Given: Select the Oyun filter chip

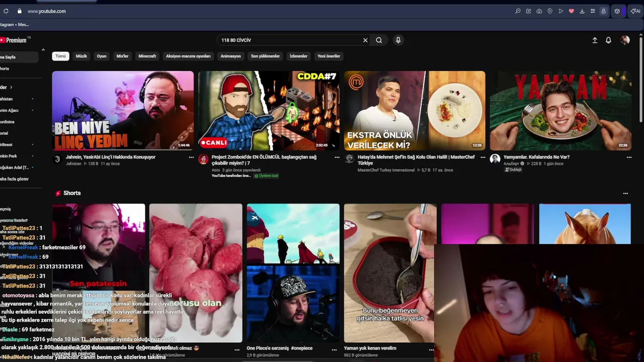Looking at the screenshot, I should click(x=102, y=56).
